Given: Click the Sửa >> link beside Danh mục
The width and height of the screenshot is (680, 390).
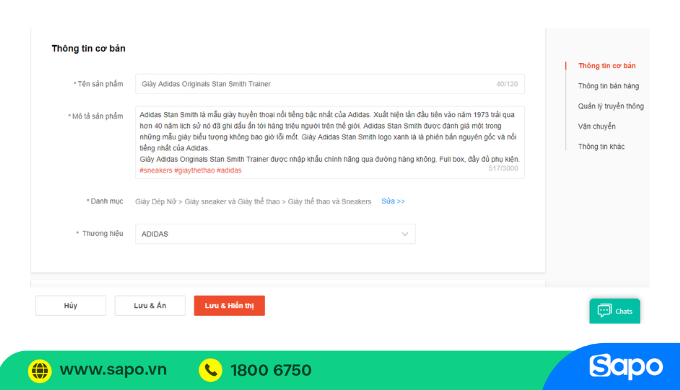Looking at the screenshot, I should 393,201.
